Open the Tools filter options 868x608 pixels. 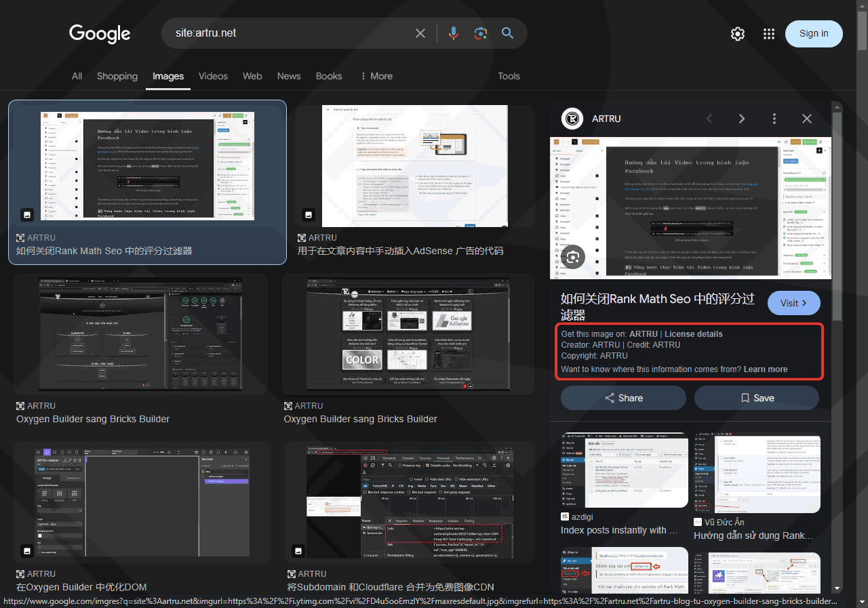pyautogui.click(x=509, y=76)
